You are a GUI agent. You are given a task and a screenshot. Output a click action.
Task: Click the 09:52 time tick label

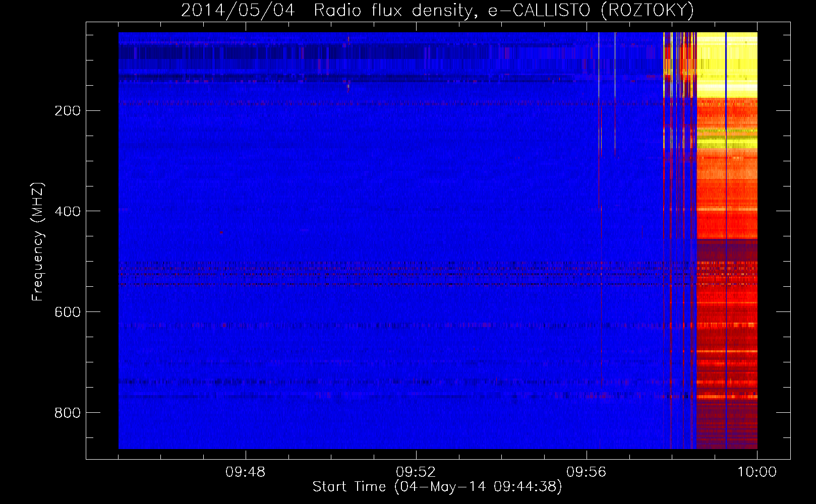pyautogui.click(x=416, y=472)
